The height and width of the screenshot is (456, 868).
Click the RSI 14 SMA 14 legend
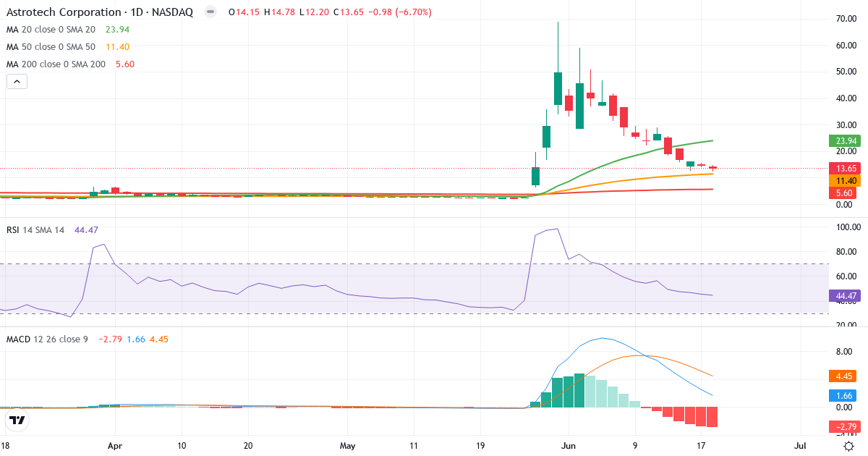[52, 229]
